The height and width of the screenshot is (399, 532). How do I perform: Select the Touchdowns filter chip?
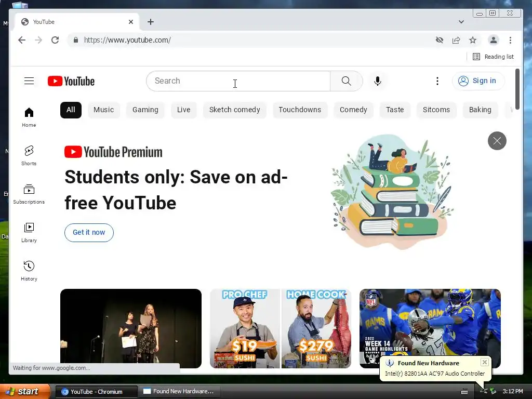pos(300,110)
